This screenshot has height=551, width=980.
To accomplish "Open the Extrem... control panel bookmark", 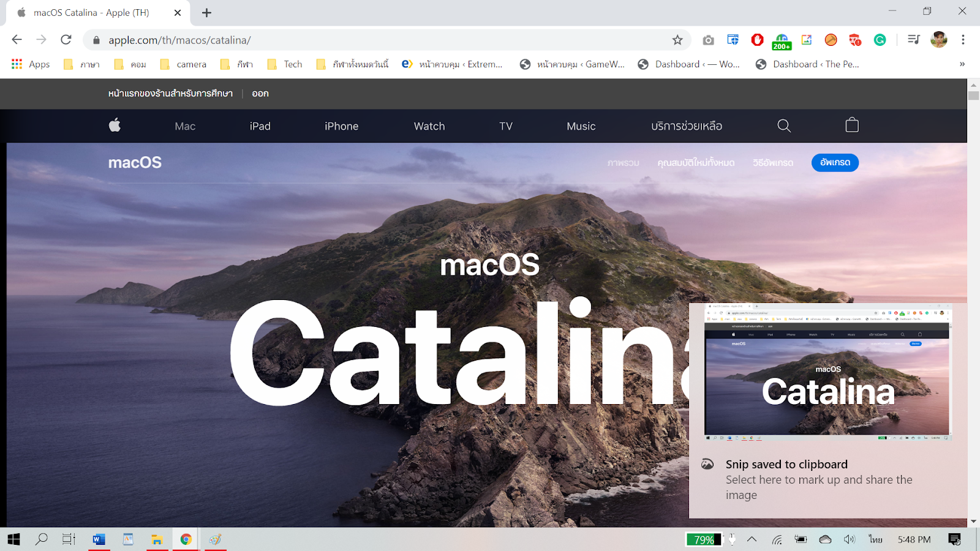I will tap(452, 64).
